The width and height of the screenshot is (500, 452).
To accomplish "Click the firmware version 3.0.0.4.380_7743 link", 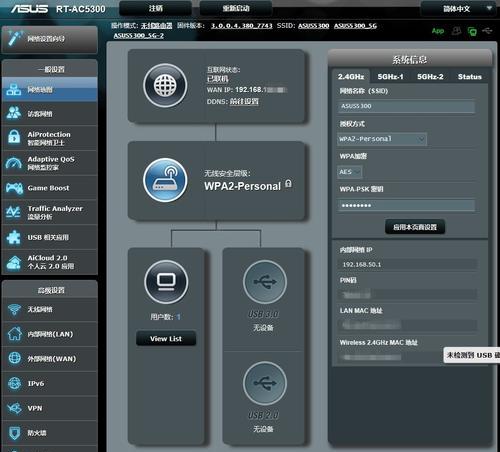I will click(242, 26).
